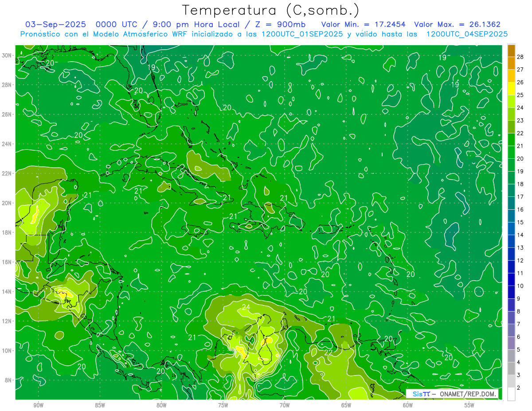Click the '20N' latitude label
The height and width of the screenshot is (411, 532).
coord(8,203)
